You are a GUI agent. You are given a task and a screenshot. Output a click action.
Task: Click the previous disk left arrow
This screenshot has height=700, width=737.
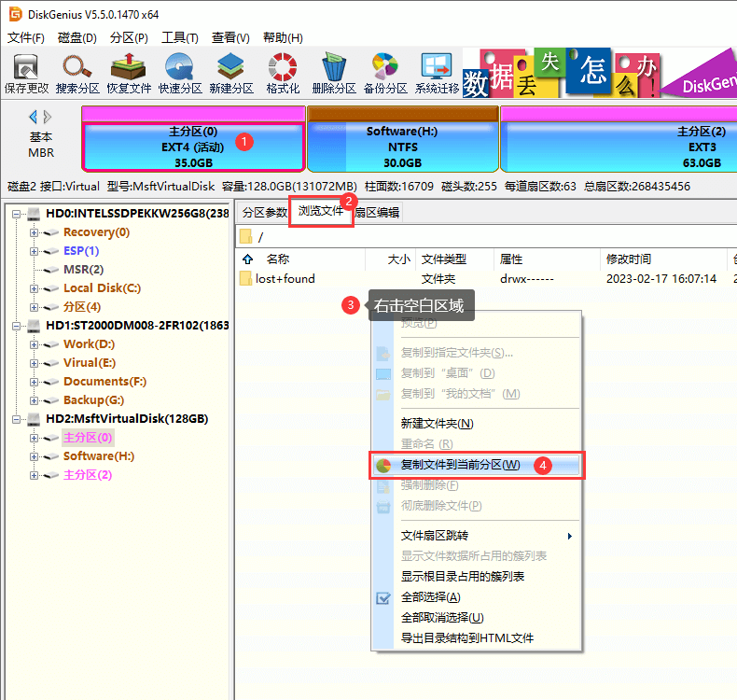[x=33, y=117]
